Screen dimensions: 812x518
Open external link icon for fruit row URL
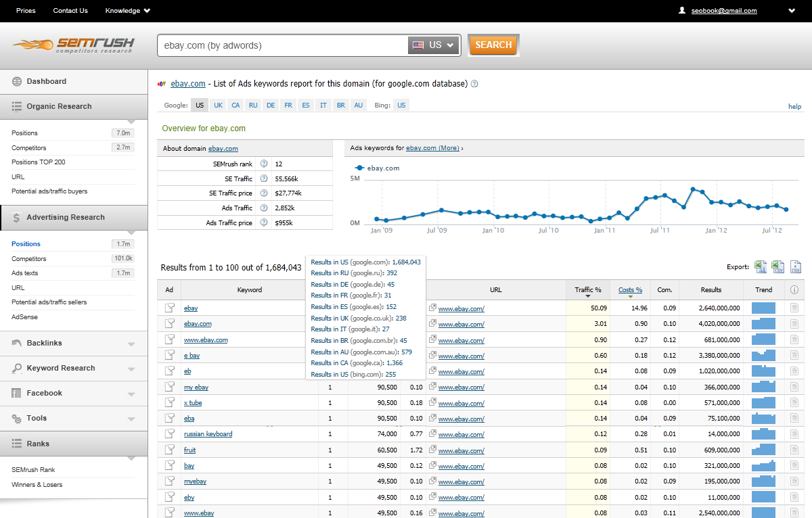click(x=432, y=450)
